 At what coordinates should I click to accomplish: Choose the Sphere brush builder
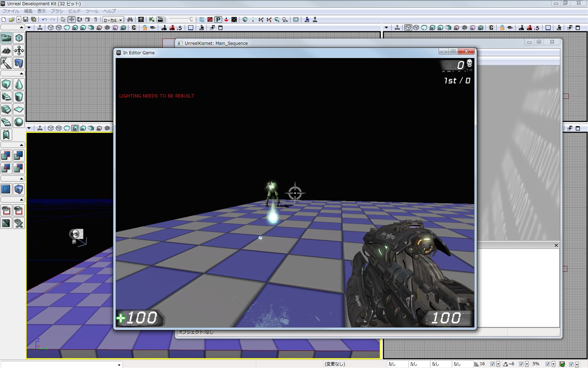coord(19,122)
